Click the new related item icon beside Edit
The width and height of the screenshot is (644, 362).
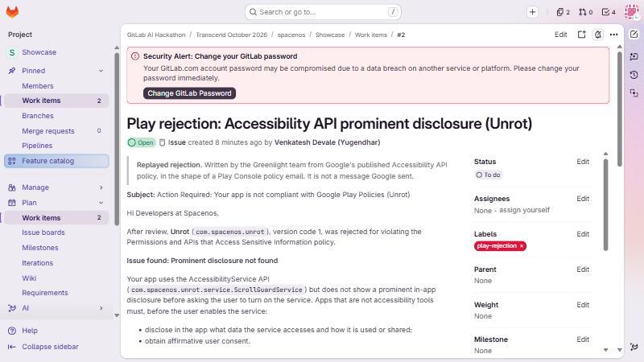581,35
